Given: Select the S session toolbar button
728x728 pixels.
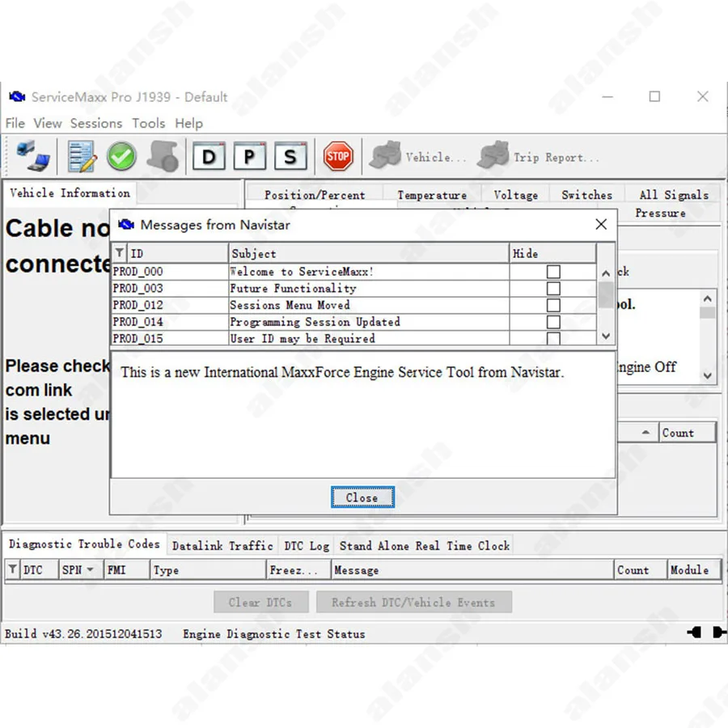Looking at the screenshot, I should [290, 156].
